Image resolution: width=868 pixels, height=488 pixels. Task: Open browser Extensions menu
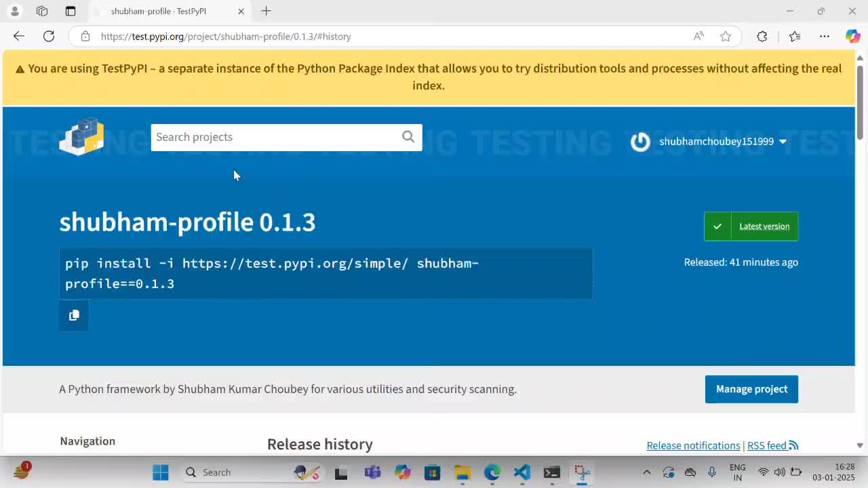762,37
